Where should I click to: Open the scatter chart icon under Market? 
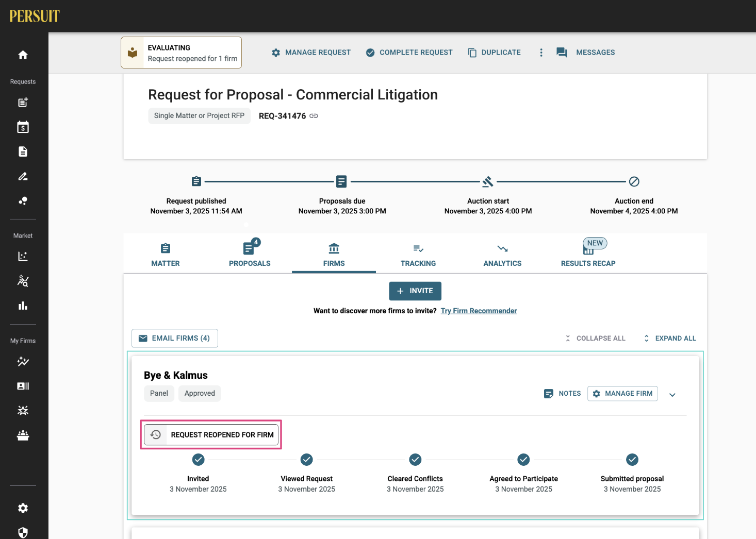[x=23, y=256]
